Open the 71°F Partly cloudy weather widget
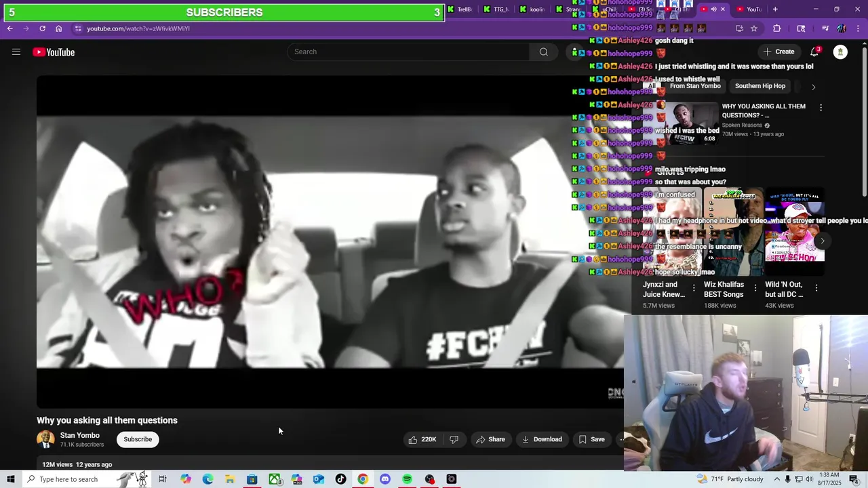The height and width of the screenshot is (488, 868). pyautogui.click(x=731, y=479)
